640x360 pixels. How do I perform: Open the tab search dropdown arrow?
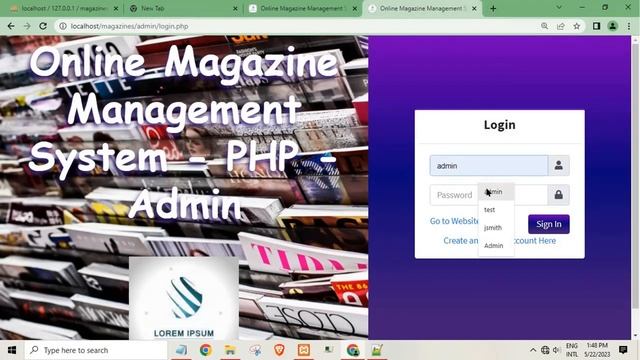click(x=559, y=7)
